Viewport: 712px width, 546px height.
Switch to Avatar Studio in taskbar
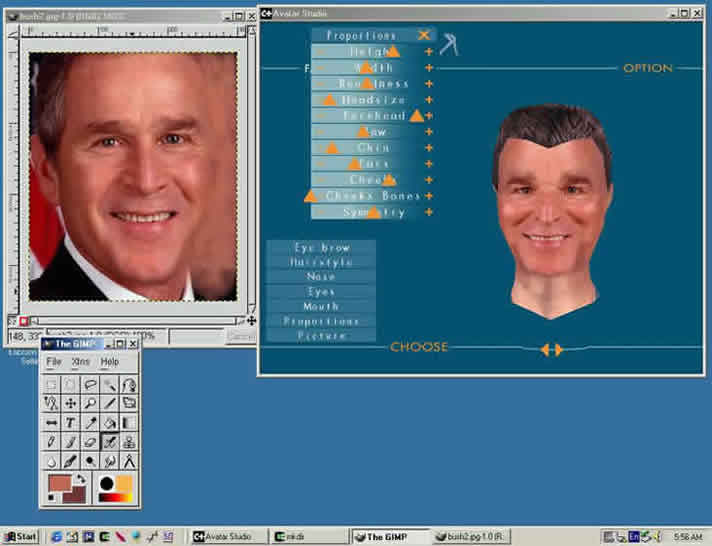pyautogui.click(x=228, y=536)
